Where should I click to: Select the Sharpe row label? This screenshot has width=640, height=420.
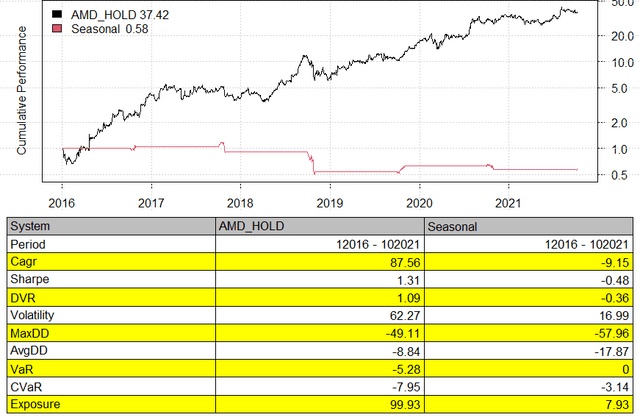click(30, 280)
